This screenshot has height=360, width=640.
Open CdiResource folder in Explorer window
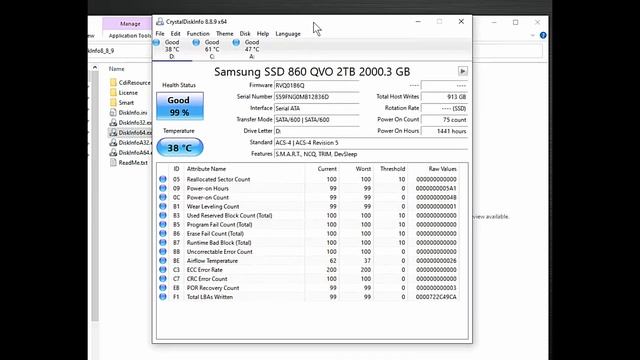[x=130, y=82]
